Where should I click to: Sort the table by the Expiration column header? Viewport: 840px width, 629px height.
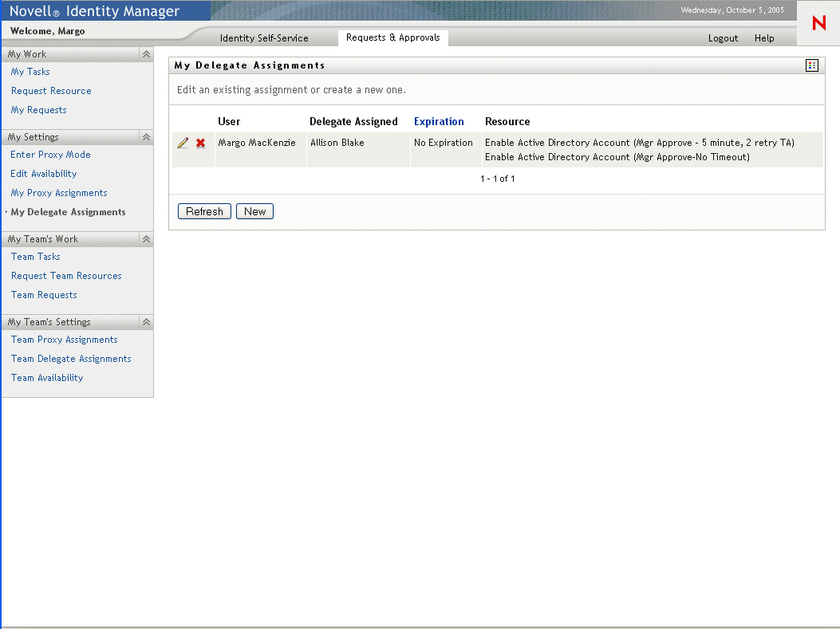click(x=439, y=121)
